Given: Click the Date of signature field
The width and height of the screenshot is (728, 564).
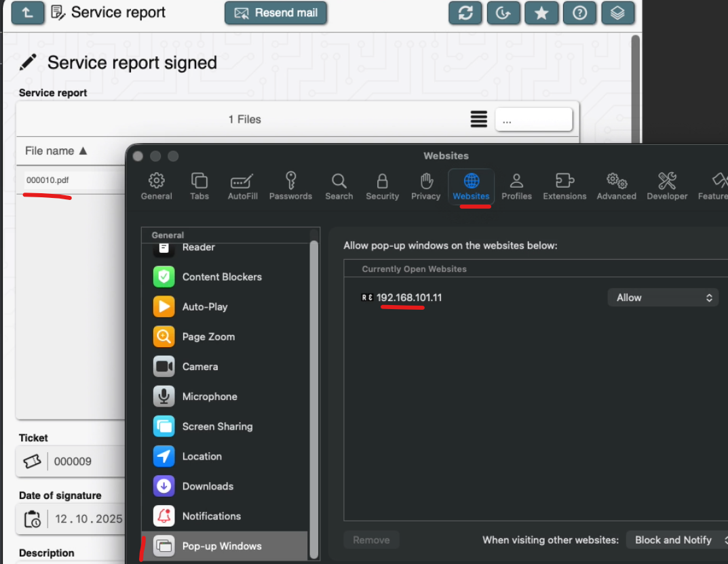Looking at the screenshot, I should pos(73,519).
